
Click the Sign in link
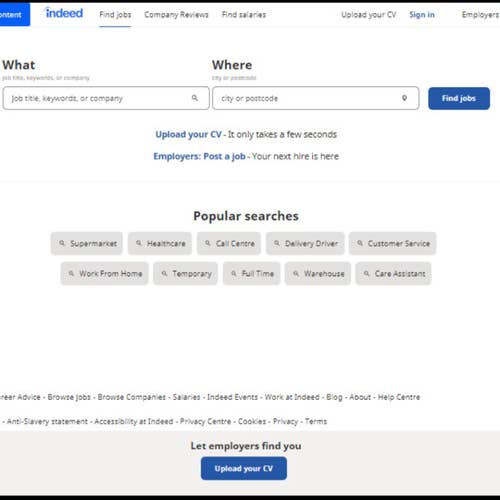[422, 15]
